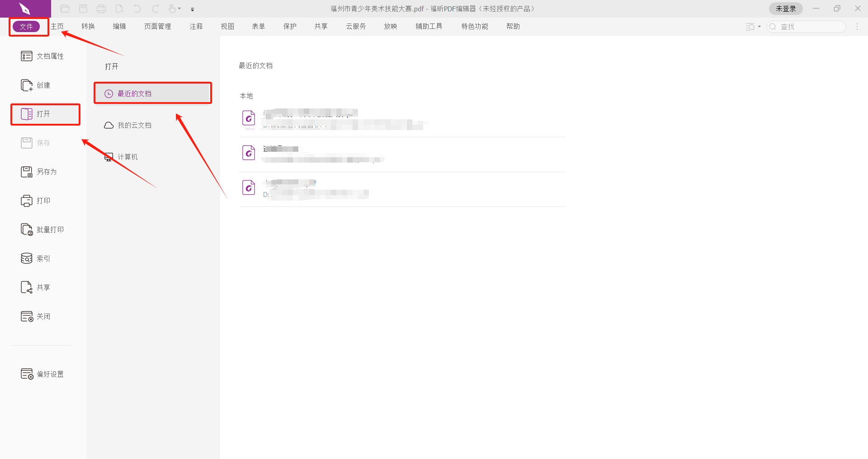This screenshot has width=868, height=459.
Task: Click the 索引 database icon
Action: point(27,258)
